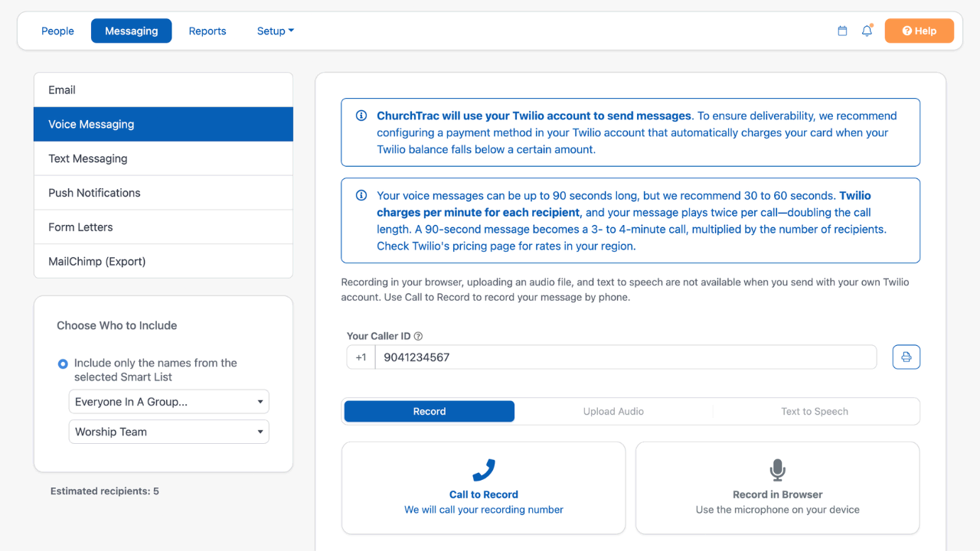Click the info icon in Twilio account notice
Image resolution: width=980 pixels, height=551 pixels.
(x=361, y=116)
